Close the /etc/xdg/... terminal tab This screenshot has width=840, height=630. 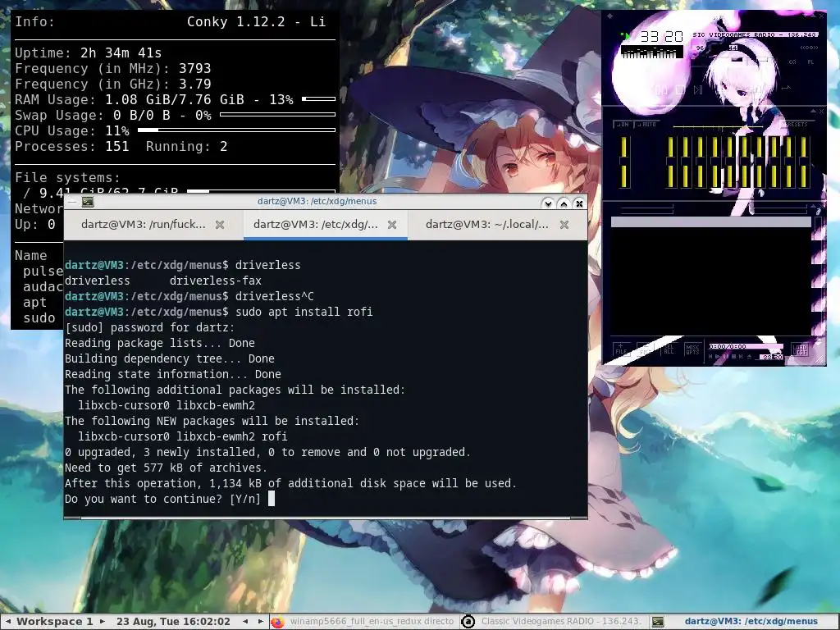point(392,225)
